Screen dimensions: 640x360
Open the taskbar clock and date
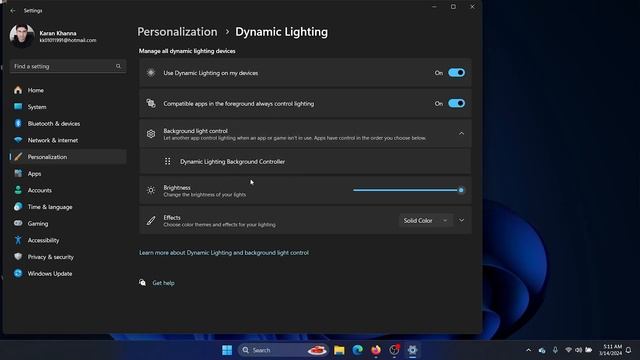pyautogui.click(x=611, y=350)
